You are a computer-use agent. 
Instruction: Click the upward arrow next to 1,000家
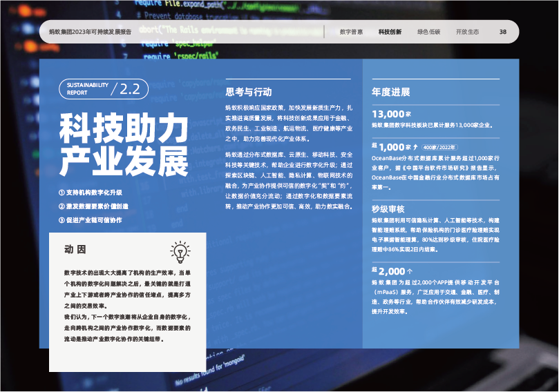pos(416,148)
